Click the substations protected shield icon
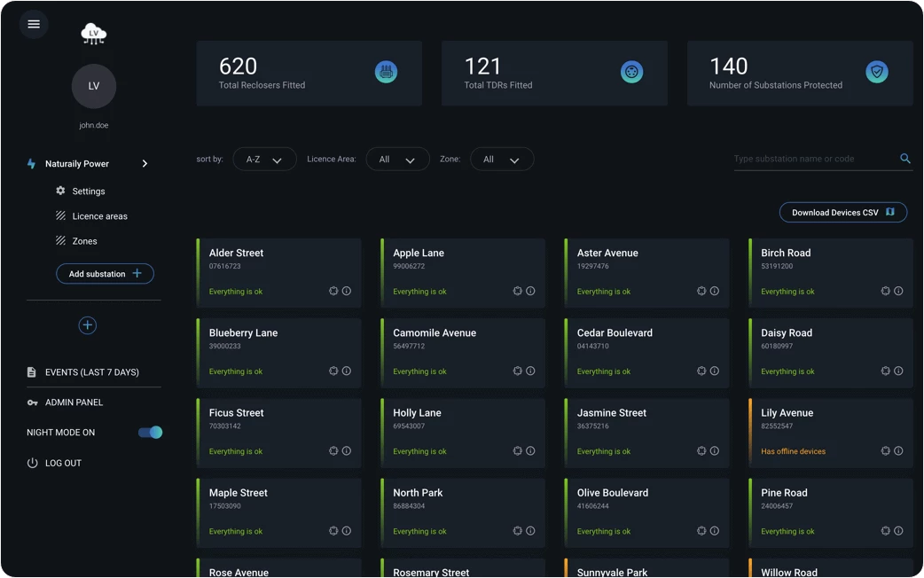 click(x=877, y=72)
